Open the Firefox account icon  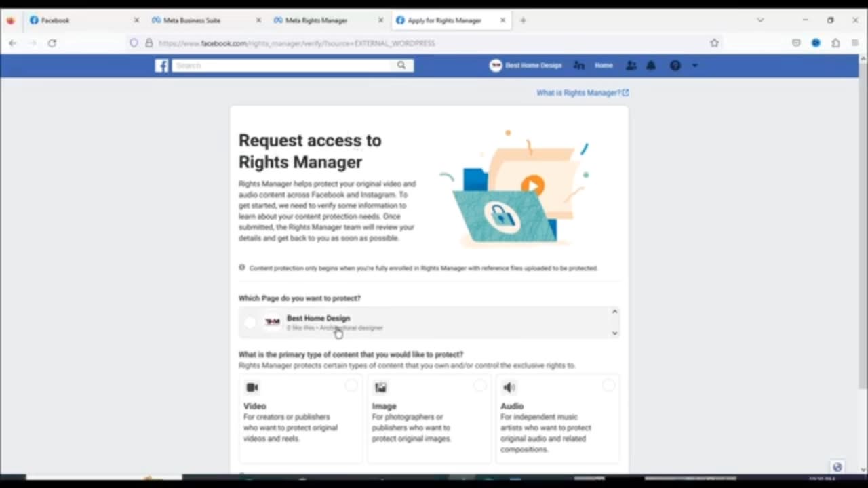tap(816, 43)
